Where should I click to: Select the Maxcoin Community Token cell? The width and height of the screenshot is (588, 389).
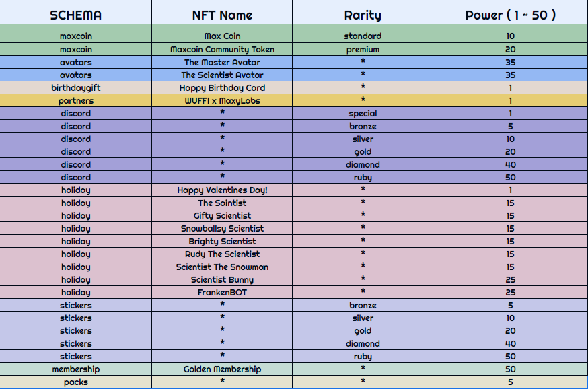click(x=222, y=49)
